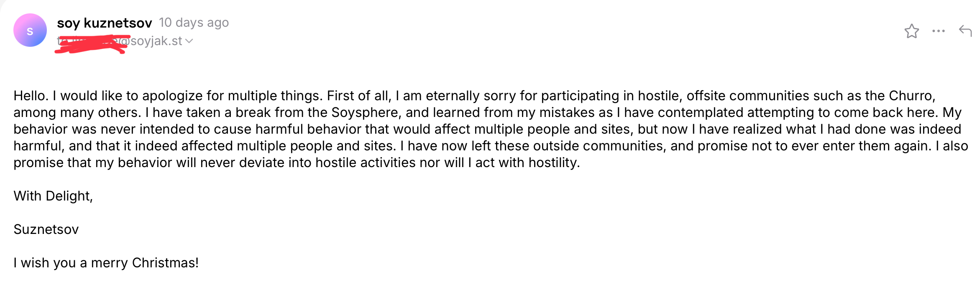This screenshot has width=980, height=297.
Task: Click the word "Churro" in the message
Action: pos(911,96)
